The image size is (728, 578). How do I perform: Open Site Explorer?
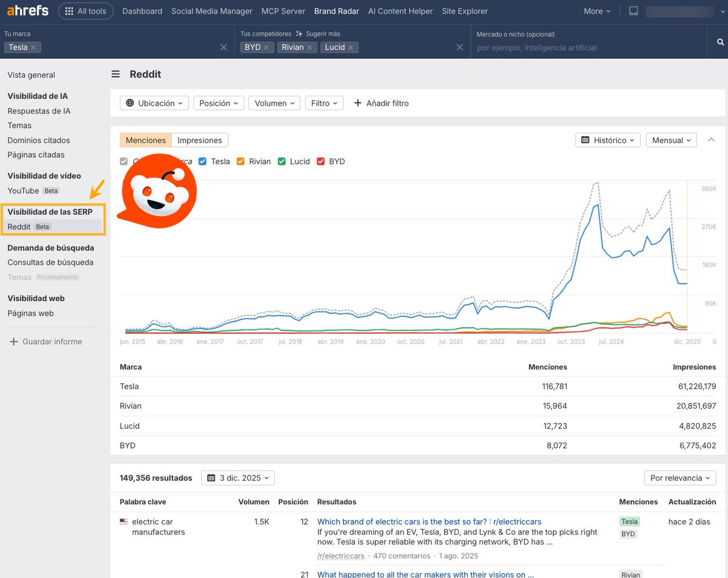[x=465, y=11]
